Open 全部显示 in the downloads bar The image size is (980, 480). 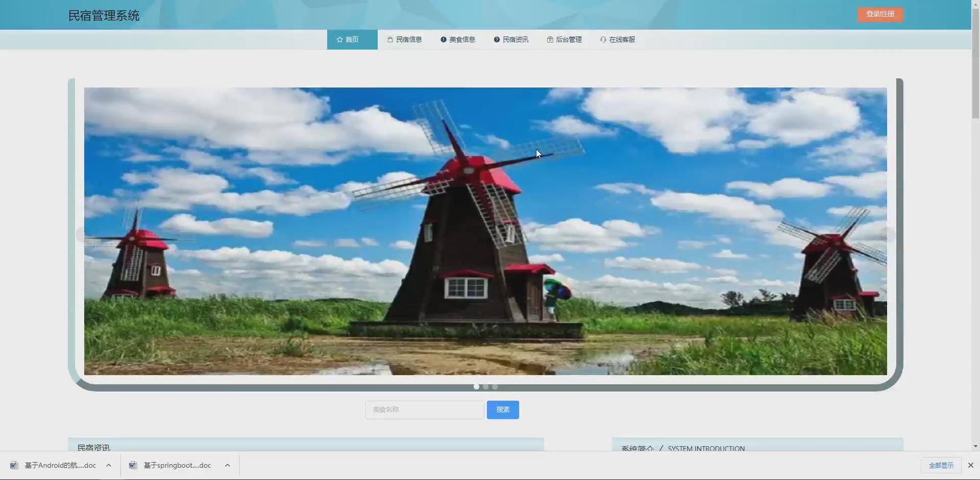(x=941, y=465)
